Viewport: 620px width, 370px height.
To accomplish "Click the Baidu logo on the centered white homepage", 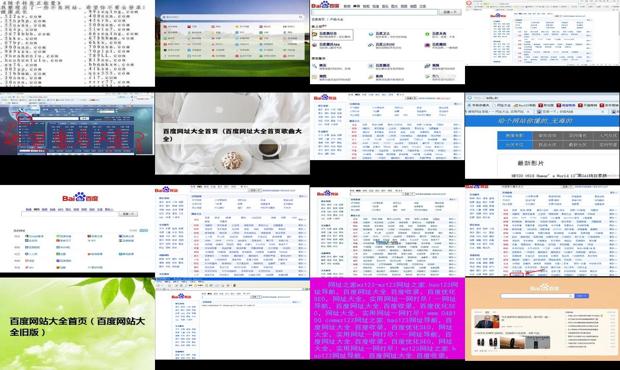I will (80, 197).
